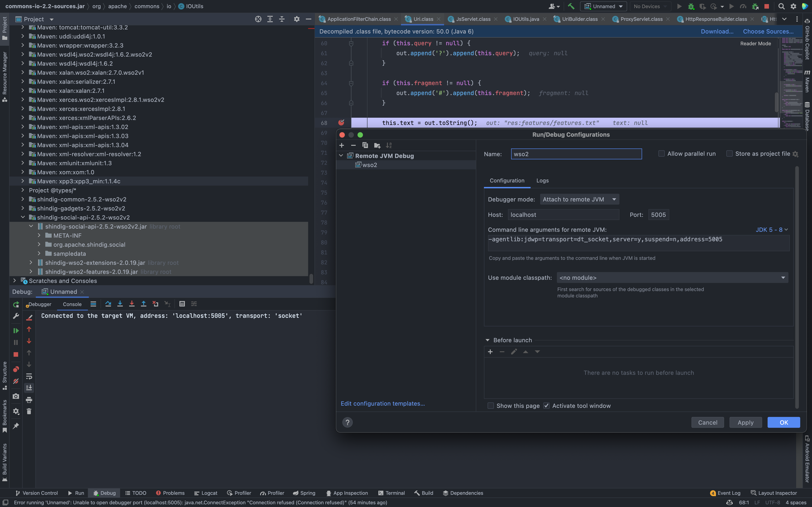Click the red Stop debug session icon

point(16,354)
